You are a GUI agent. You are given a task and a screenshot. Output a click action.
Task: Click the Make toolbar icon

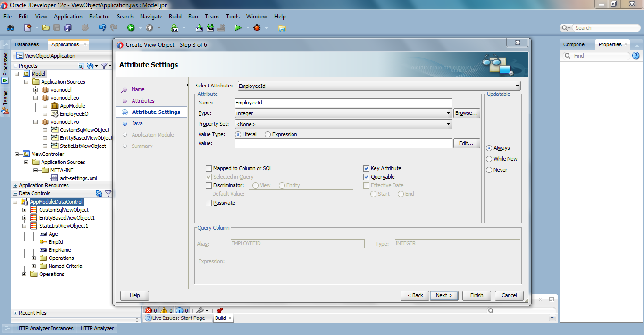click(x=200, y=27)
